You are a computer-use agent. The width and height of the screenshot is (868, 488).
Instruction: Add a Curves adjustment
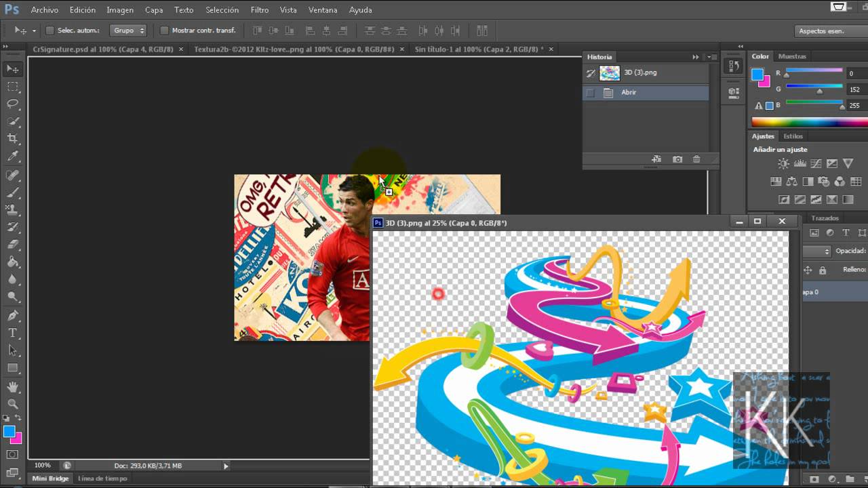click(x=816, y=163)
